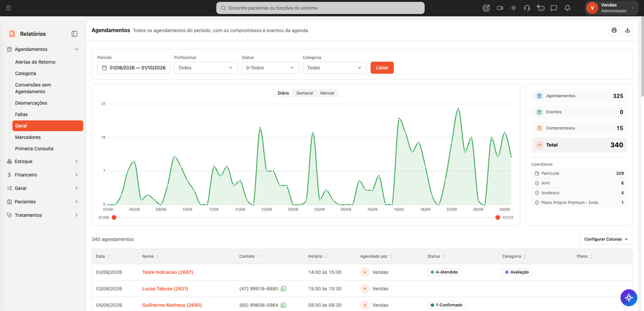This screenshot has width=644, height=311.
Task: Click the Listar button
Action: click(x=382, y=67)
